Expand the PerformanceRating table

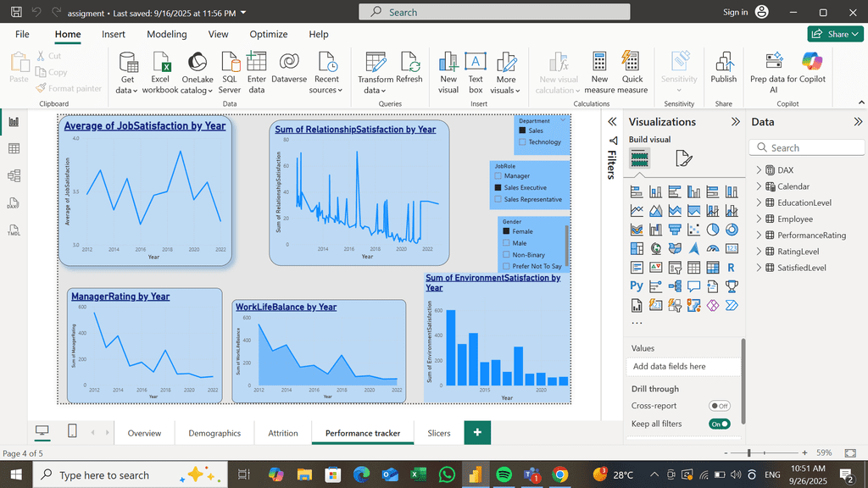tap(759, 236)
